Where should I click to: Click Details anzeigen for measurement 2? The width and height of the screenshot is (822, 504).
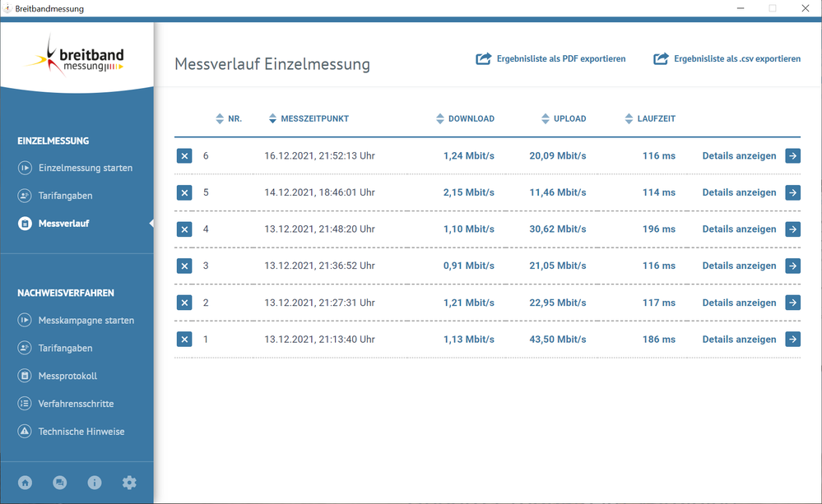point(739,303)
